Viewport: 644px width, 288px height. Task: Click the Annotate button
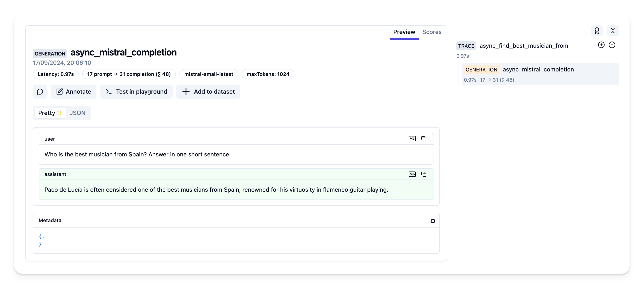click(73, 92)
